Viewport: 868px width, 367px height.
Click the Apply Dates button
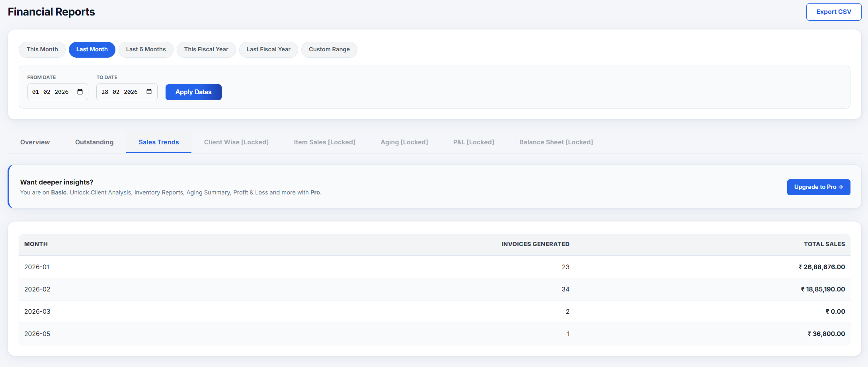coord(193,92)
